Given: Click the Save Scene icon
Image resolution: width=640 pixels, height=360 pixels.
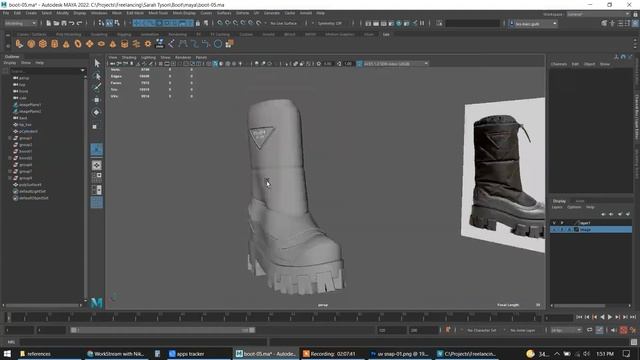Looking at the screenshot, I should (64, 23).
